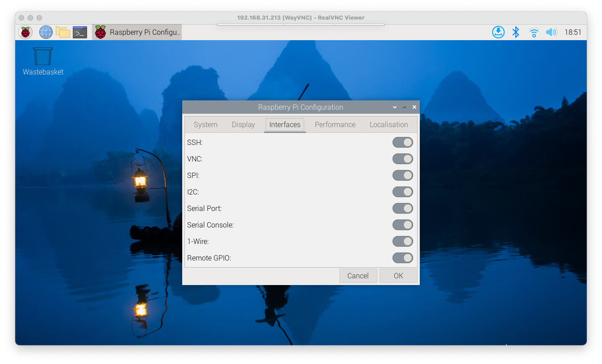Open the Performance tab
The image size is (602, 364).
(x=335, y=124)
